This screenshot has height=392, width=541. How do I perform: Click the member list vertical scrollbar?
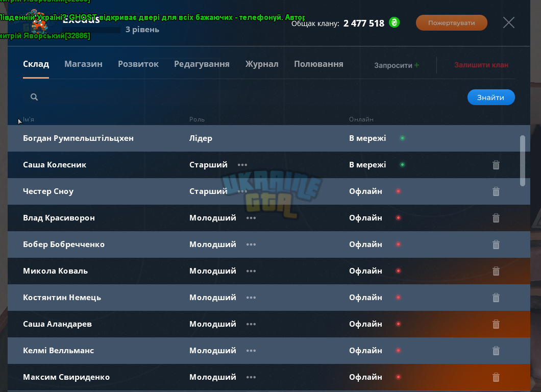[x=522, y=161]
